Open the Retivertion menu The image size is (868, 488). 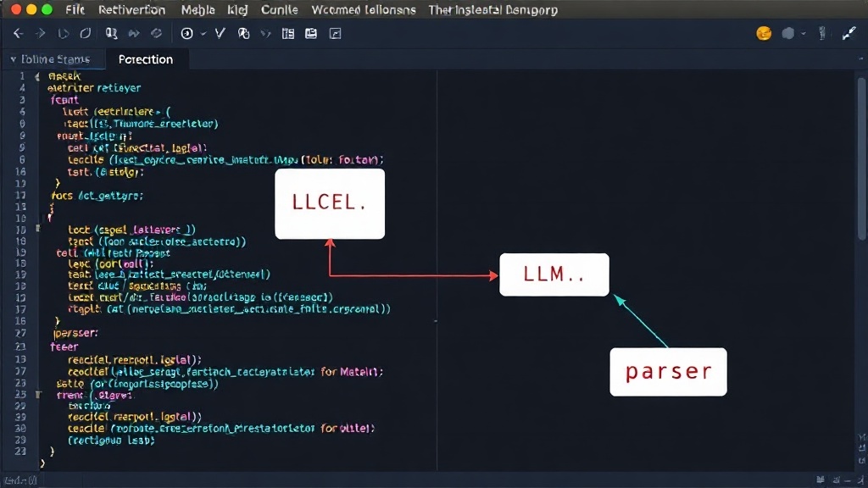coord(131,10)
